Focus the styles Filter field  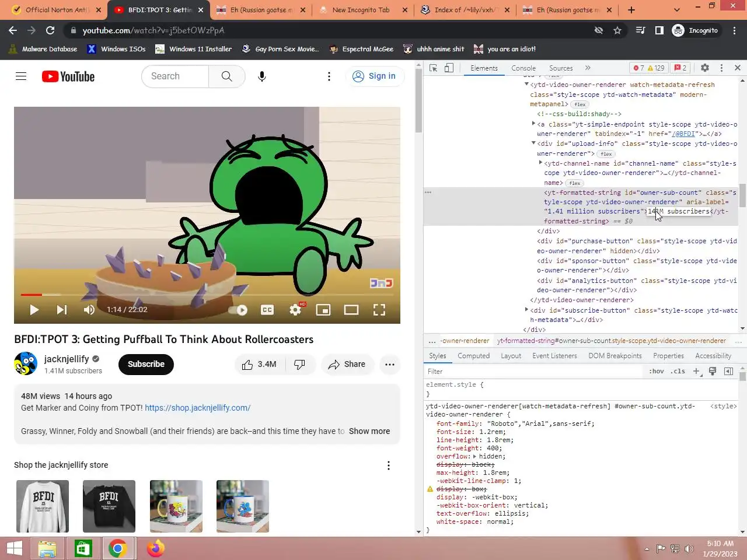[x=534, y=372]
